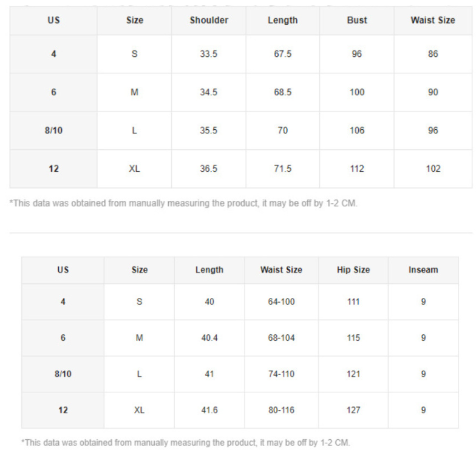This screenshot has width=476, height=458.
Task: Click the Hip Size column header
Action: 353,270
